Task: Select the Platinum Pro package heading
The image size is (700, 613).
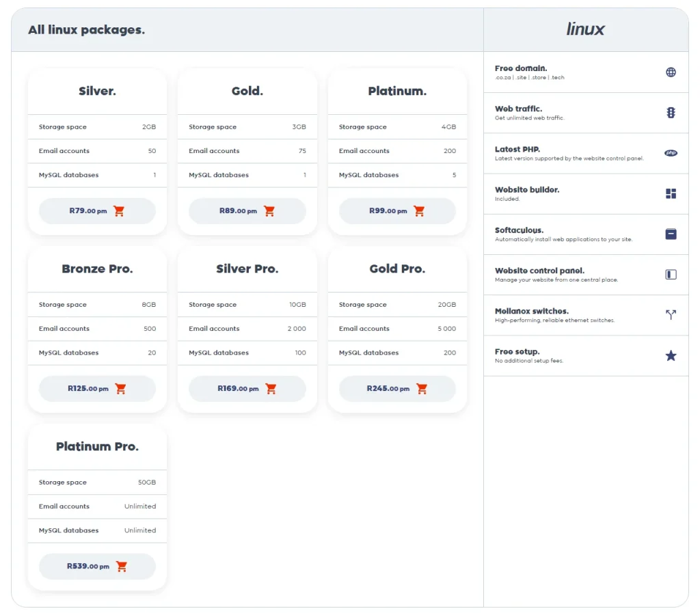Action: coord(97,447)
